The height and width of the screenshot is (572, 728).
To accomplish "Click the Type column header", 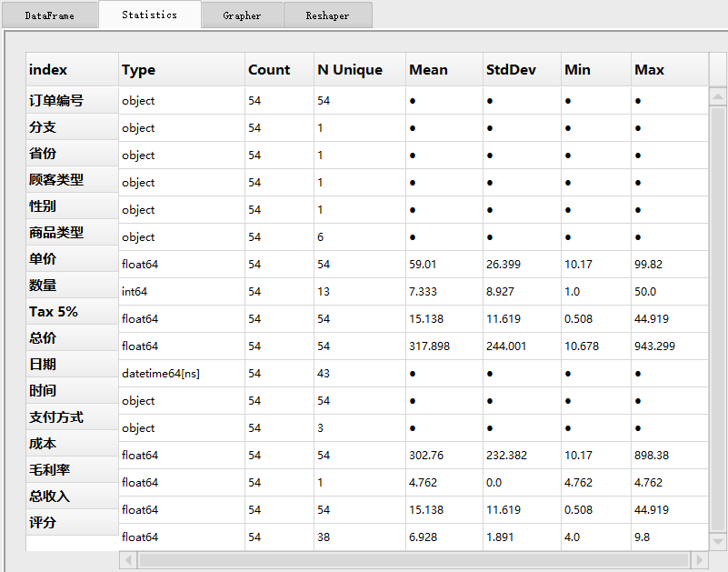I will point(182,70).
